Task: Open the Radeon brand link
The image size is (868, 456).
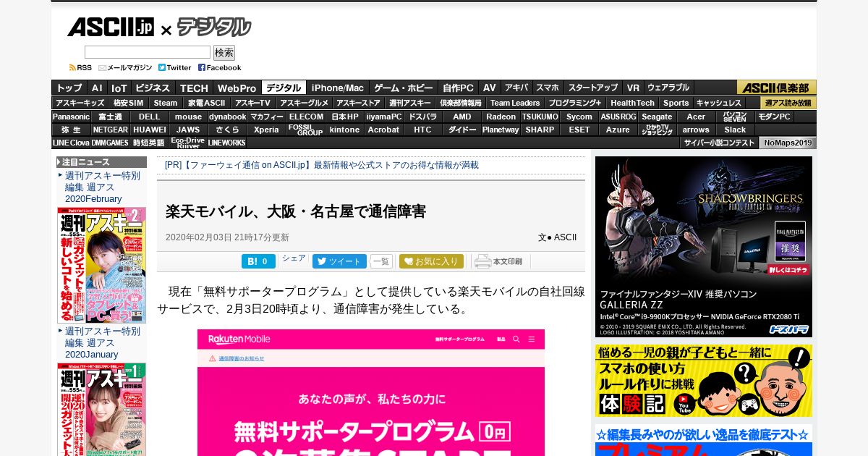Action: 501,117
